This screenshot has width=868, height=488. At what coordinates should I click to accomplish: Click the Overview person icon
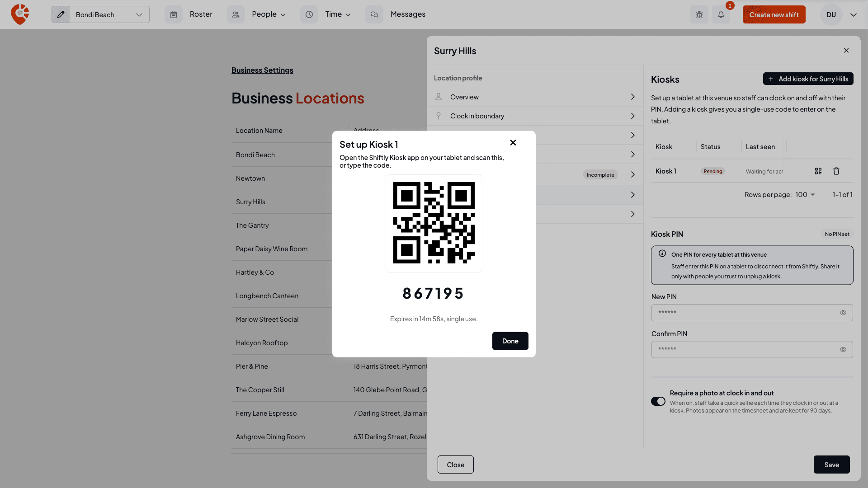click(x=439, y=97)
